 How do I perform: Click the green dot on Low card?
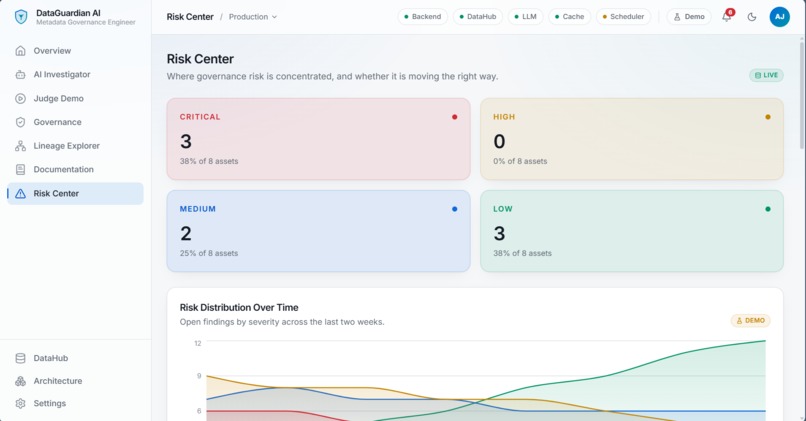pos(768,209)
